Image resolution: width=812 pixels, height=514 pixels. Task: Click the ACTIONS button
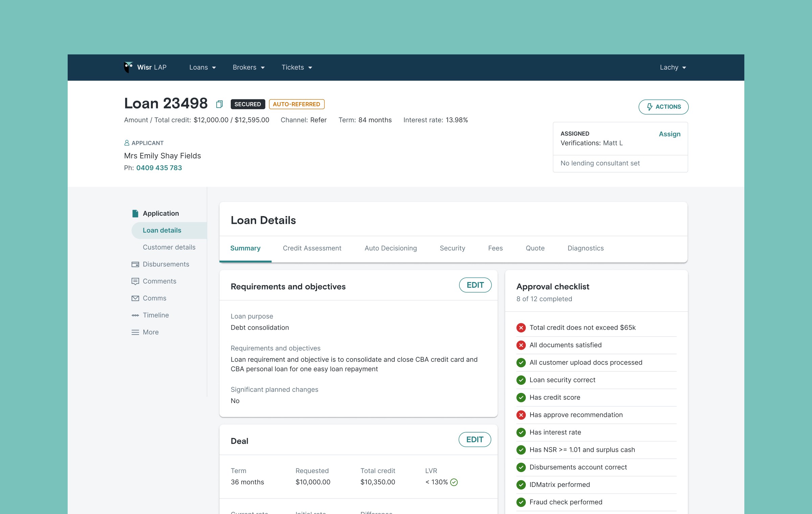coord(663,107)
